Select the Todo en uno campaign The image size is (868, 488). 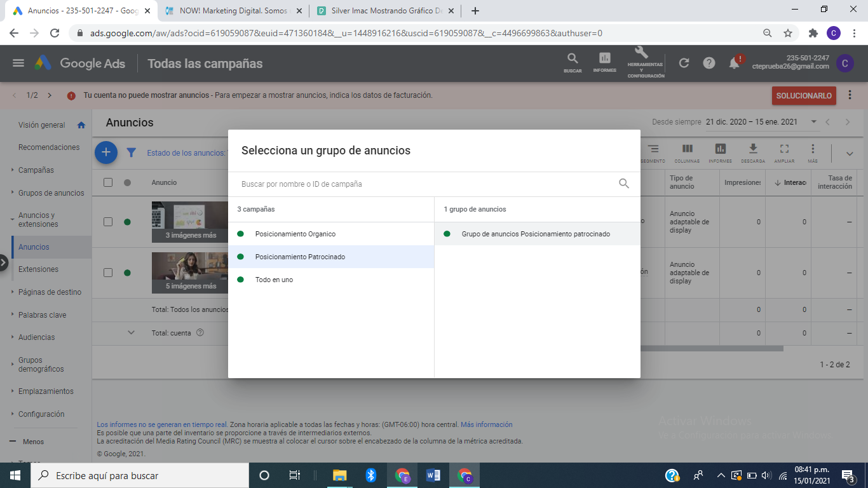tap(331, 280)
